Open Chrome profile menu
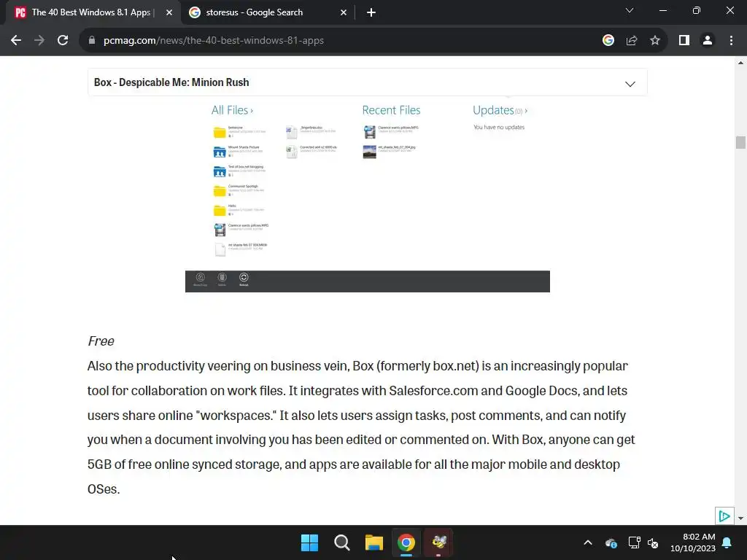This screenshot has height=560, width=747. (708, 41)
